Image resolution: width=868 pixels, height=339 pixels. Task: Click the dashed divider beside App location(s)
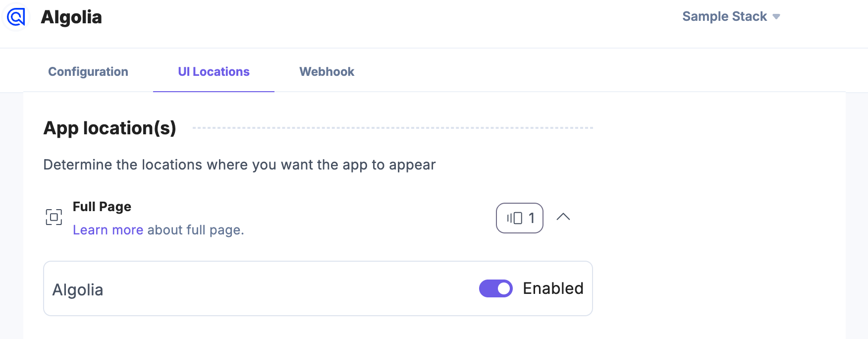(392, 128)
